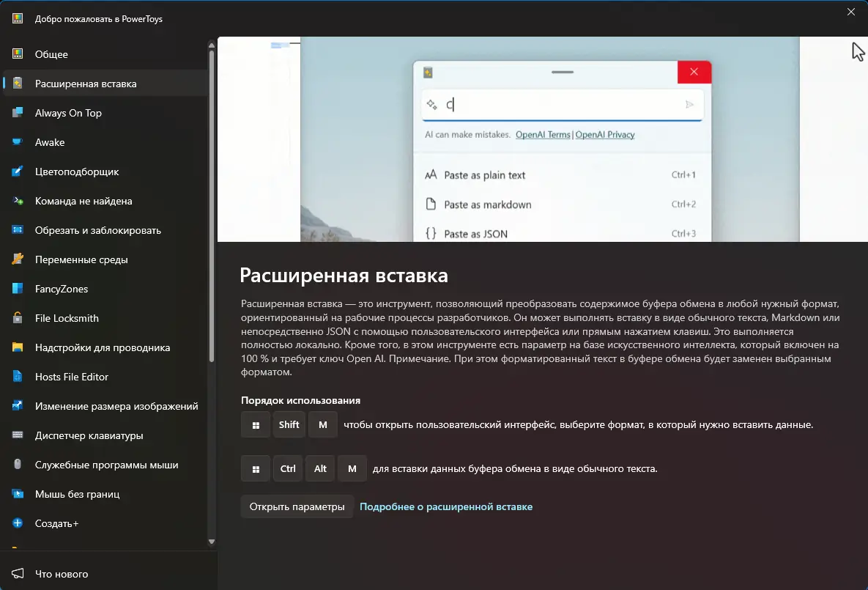Click Windows key next to Ctrl

256,468
